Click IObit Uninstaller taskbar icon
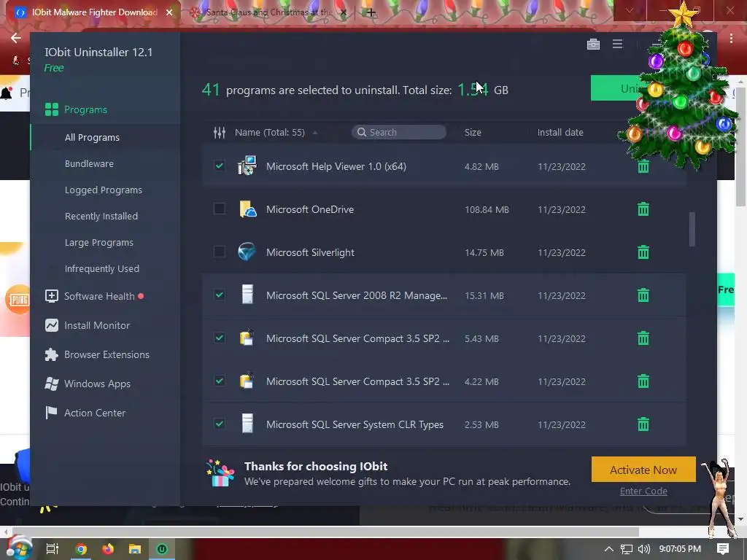The width and height of the screenshot is (747, 560). coord(161,549)
